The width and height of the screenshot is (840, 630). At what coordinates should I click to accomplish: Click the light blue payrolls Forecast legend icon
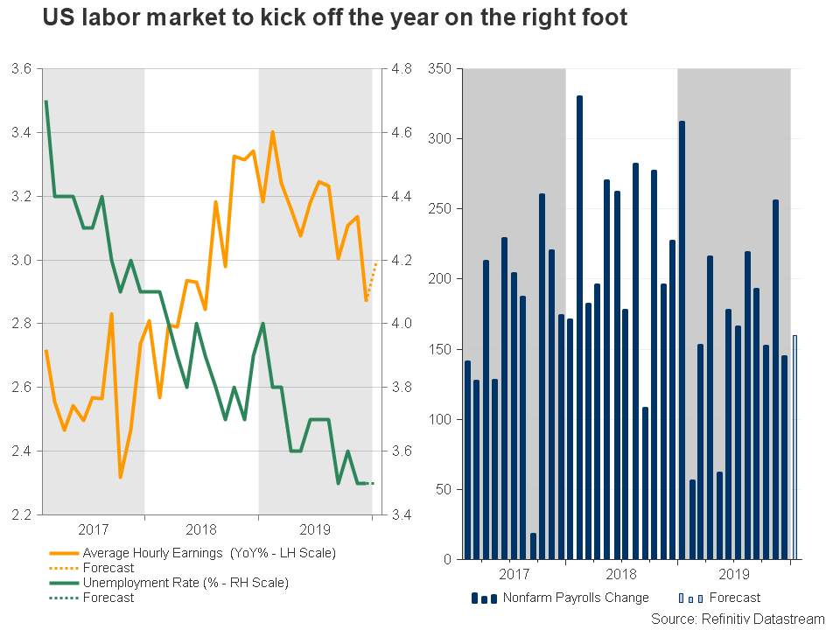691,598
